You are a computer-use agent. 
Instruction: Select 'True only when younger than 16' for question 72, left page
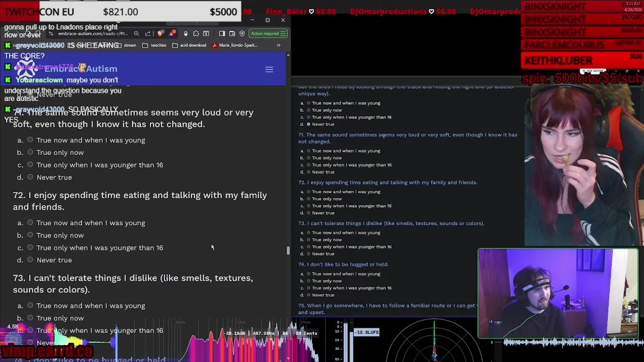click(31, 247)
